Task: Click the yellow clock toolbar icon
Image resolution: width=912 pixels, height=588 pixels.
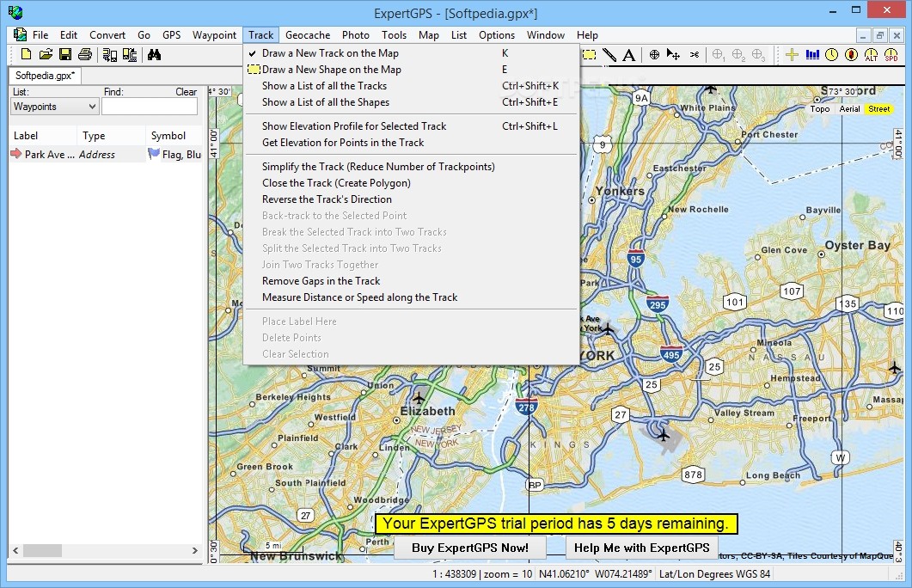Action: [832, 55]
